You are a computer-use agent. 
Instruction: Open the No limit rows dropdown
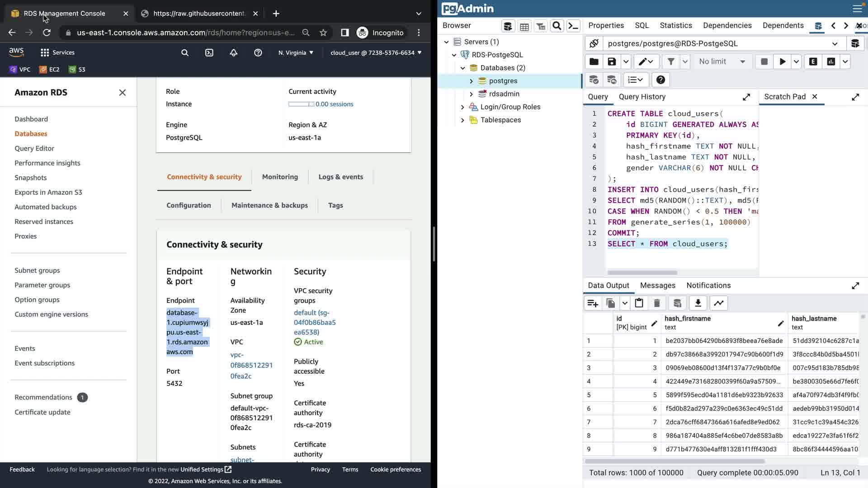pos(722,62)
